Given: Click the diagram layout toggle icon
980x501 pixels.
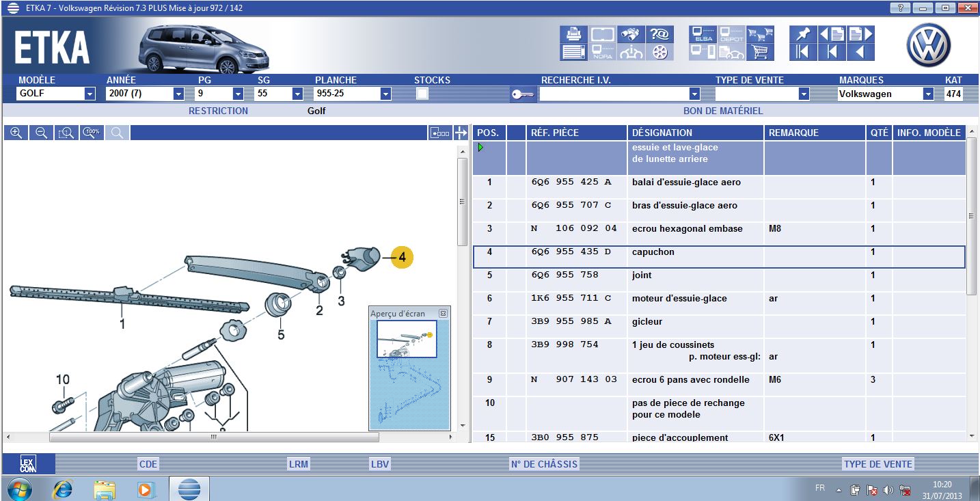Looking at the screenshot, I should tap(439, 133).
